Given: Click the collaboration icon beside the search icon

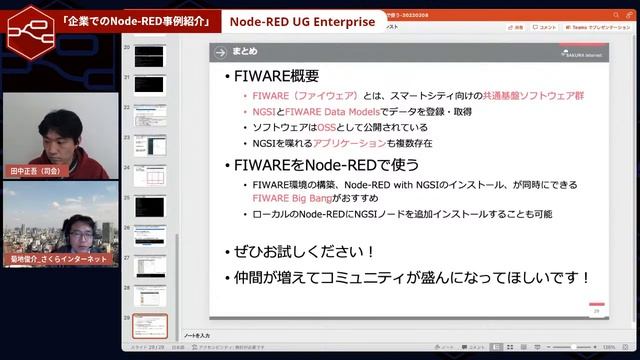Looking at the screenshot, I should click(x=629, y=15).
